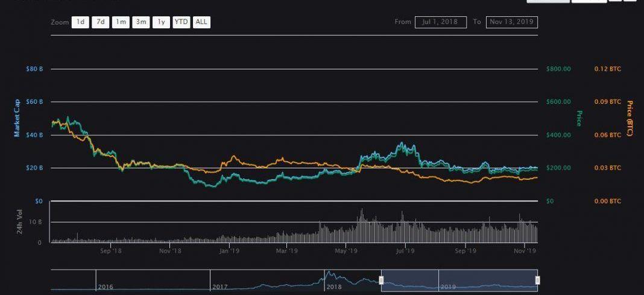Jump to 2016 in navigator timeline

click(x=104, y=287)
